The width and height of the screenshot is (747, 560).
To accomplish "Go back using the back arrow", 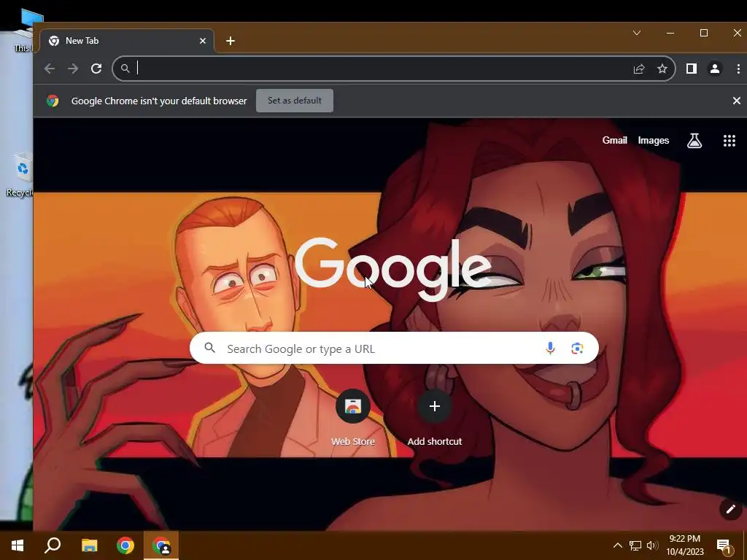I will (x=50, y=69).
